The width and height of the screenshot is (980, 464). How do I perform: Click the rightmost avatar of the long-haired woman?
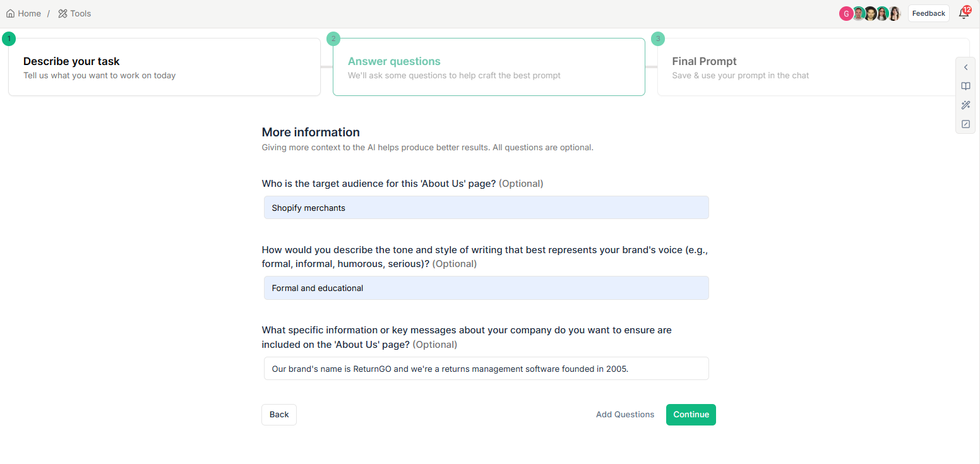(894, 14)
